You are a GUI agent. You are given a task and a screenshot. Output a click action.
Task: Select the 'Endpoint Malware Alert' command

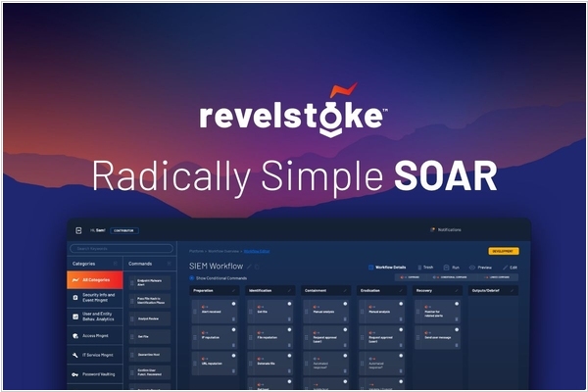point(150,283)
